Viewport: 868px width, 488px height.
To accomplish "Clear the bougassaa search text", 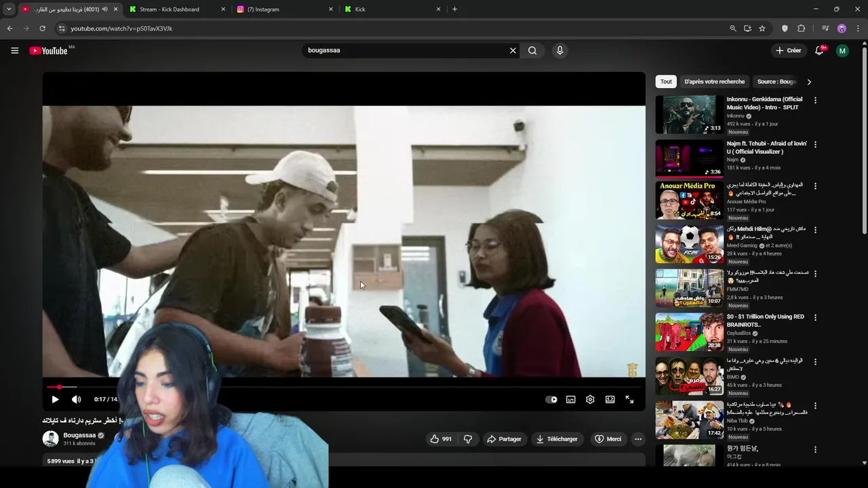I will pos(513,50).
